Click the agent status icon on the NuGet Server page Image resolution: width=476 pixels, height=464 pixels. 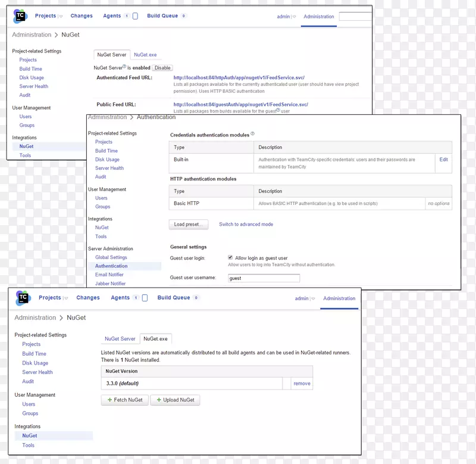pos(136,16)
